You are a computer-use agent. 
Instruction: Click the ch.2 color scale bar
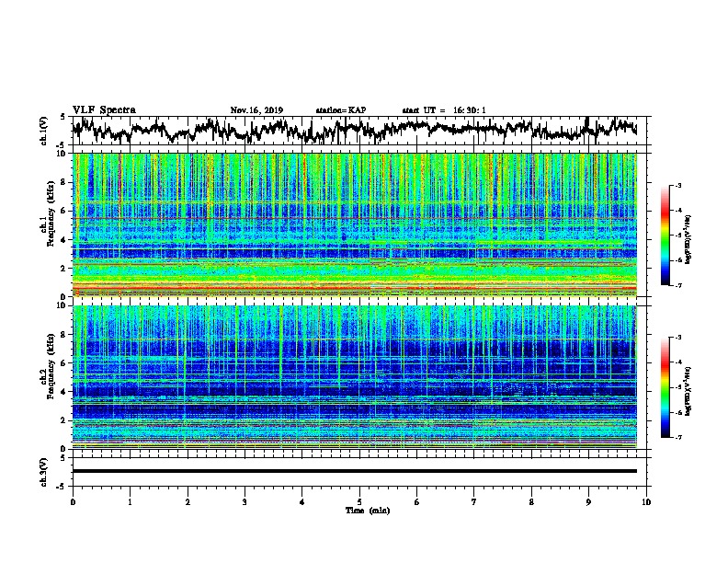pyautogui.click(x=665, y=387)
